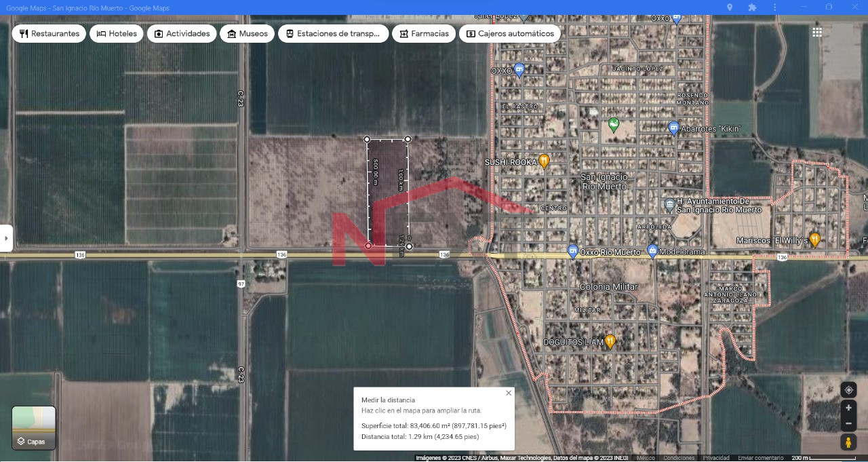Viewport: 868px width, 462px height.
Task: Click the EL RASTRO neighborhood label
Action: point(520,107)
